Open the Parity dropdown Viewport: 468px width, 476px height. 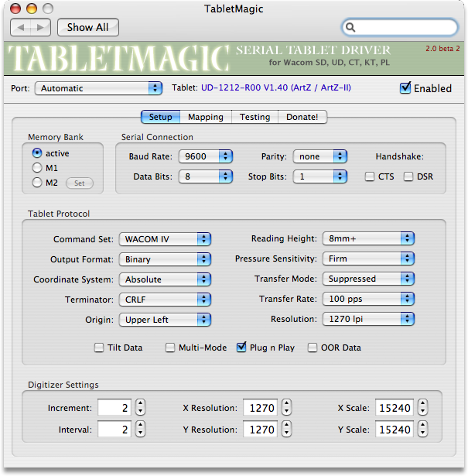coord(320,156)
